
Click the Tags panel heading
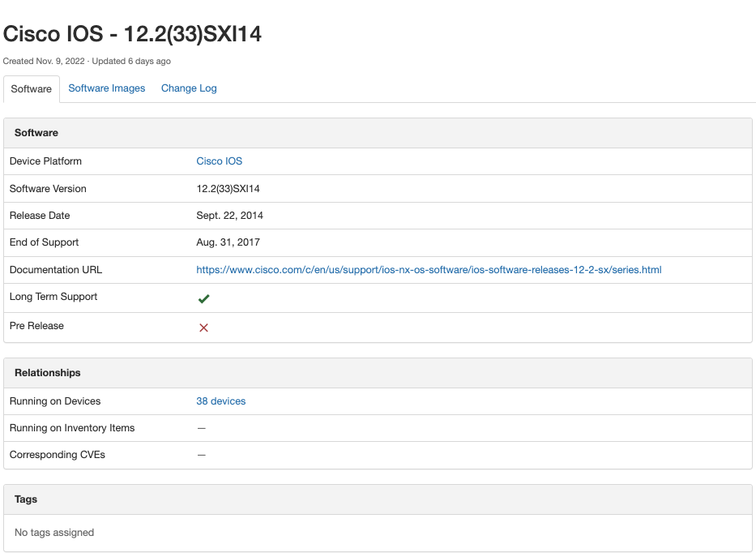[26, 499]
